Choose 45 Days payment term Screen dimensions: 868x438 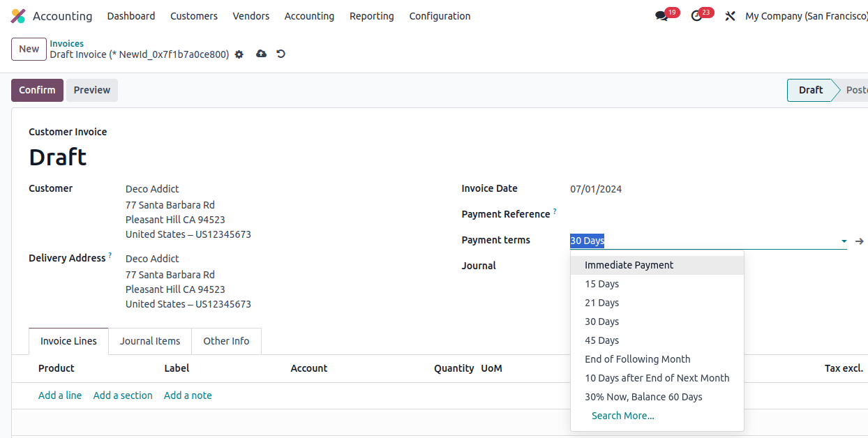click(657, 340)
